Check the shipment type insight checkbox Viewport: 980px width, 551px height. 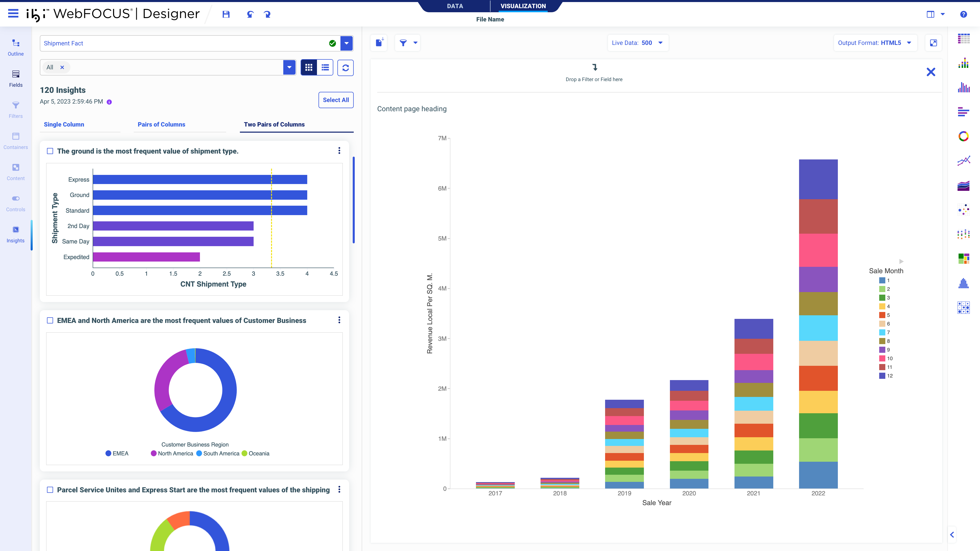coord(50,151)
